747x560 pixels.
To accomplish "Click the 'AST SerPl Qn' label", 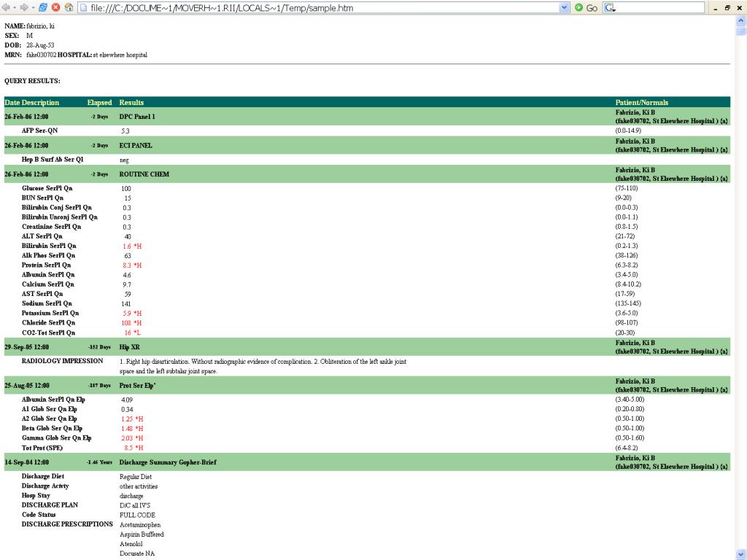I will pos(42,294).
